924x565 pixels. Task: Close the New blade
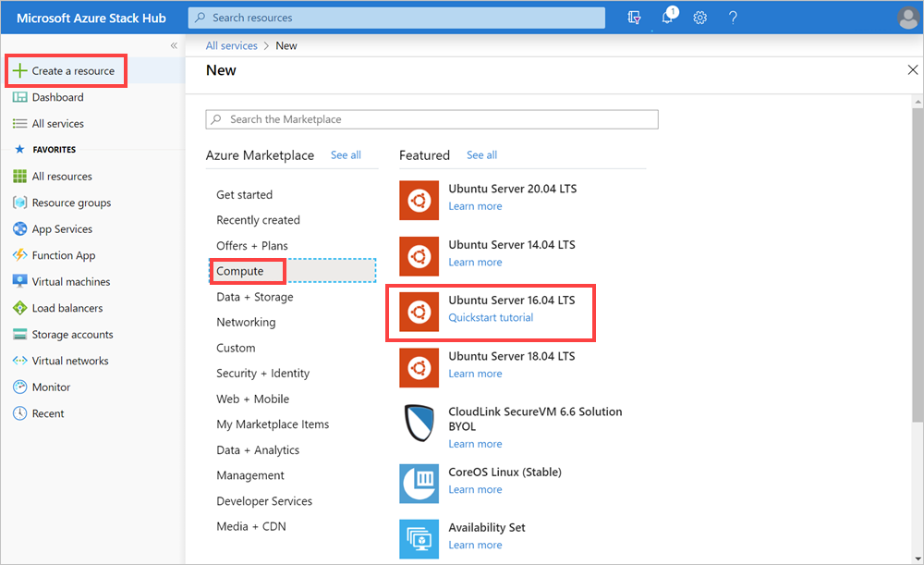tap(913, 70)
